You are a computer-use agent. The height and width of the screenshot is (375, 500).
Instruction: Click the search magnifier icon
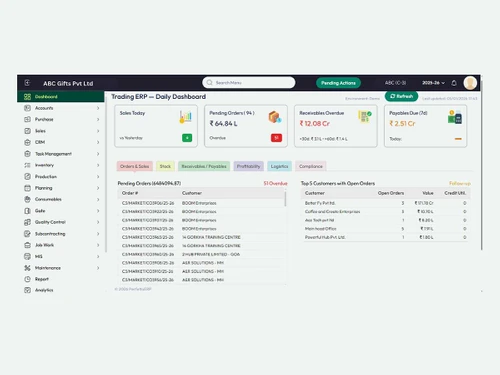point(209,83)
